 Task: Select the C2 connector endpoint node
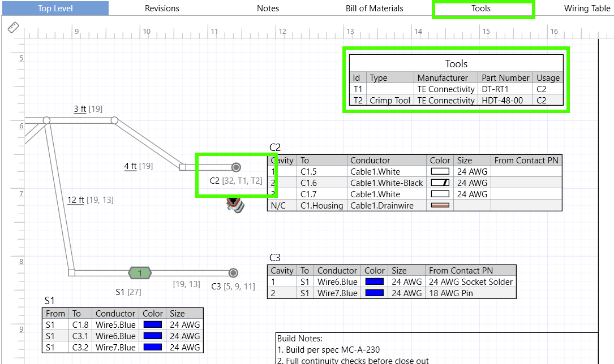click(236, 167)
